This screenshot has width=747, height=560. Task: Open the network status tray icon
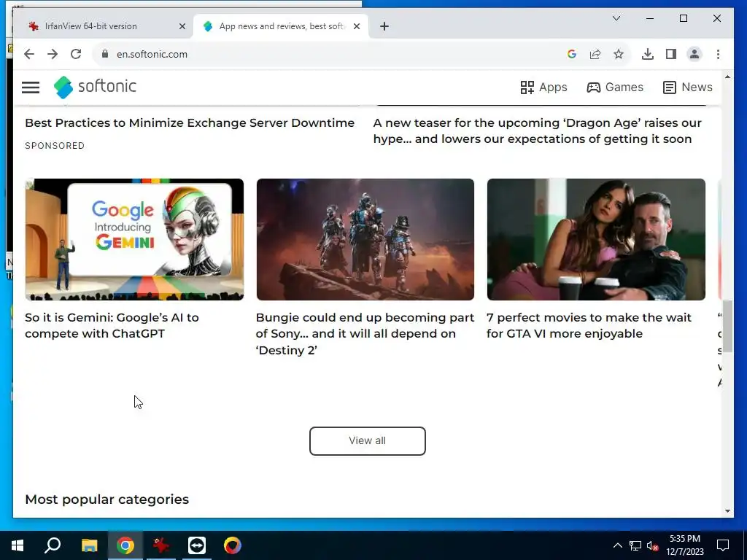click(x=635, y=545)
